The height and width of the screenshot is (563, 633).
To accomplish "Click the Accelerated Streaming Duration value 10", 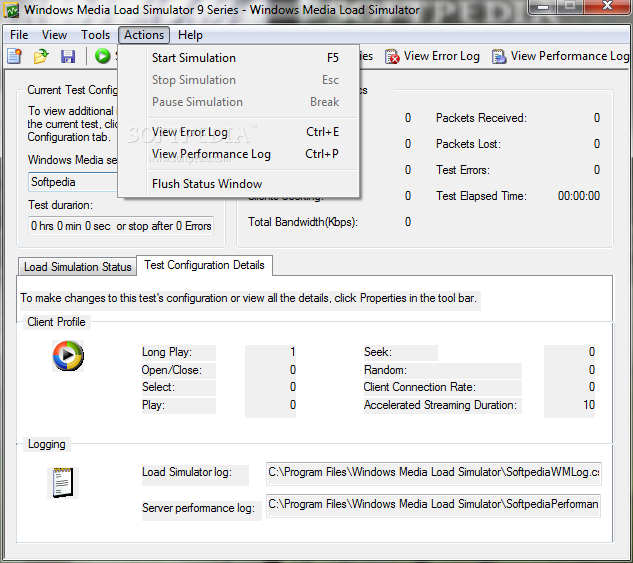I will pos(589,405).
